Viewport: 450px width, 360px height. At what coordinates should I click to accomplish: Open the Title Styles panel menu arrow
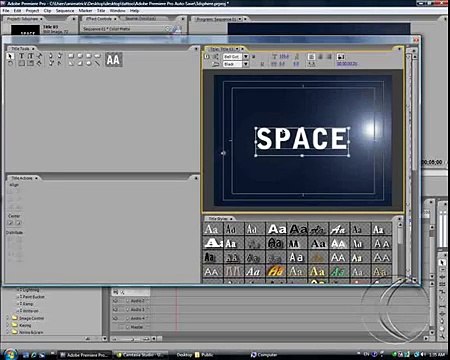(399, 219)
